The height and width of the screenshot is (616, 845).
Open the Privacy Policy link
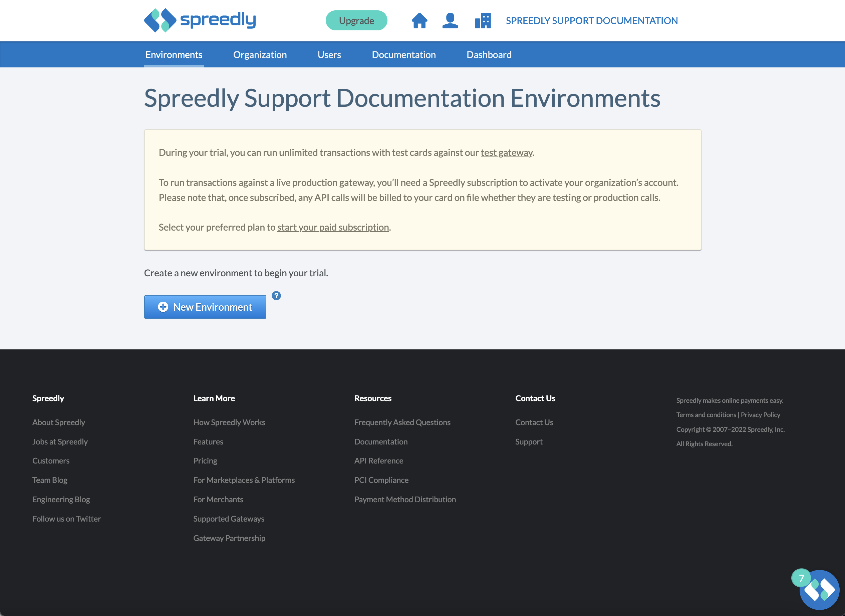tap(760, 415)
